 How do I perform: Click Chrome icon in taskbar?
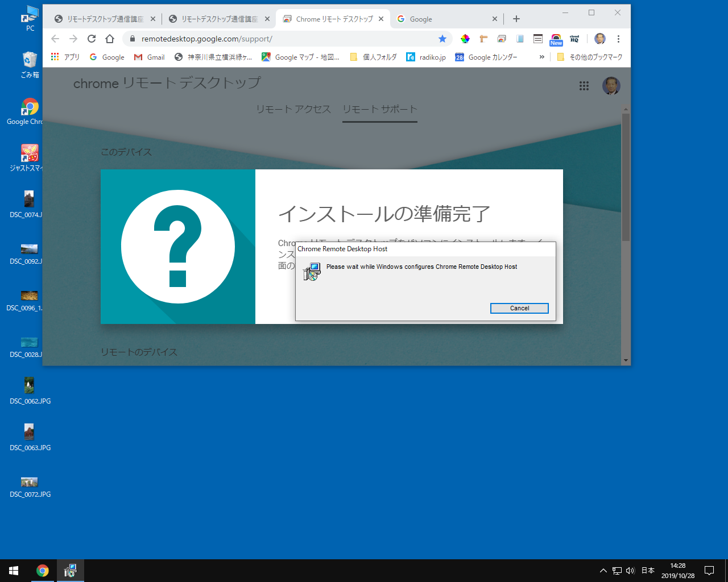click(x=42, y=571)
